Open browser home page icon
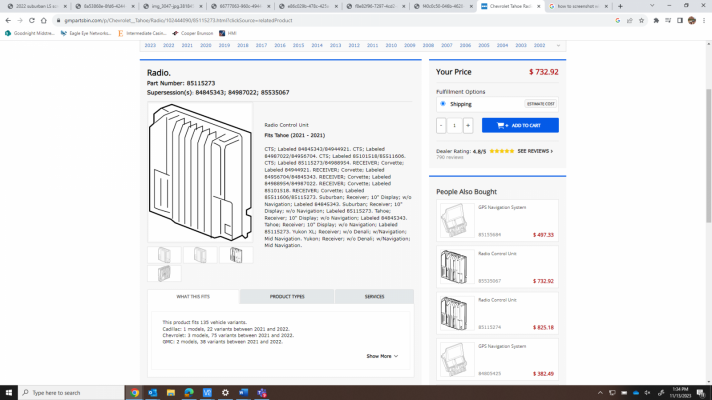Screen dimensions: 712x400 pos(44,20)
